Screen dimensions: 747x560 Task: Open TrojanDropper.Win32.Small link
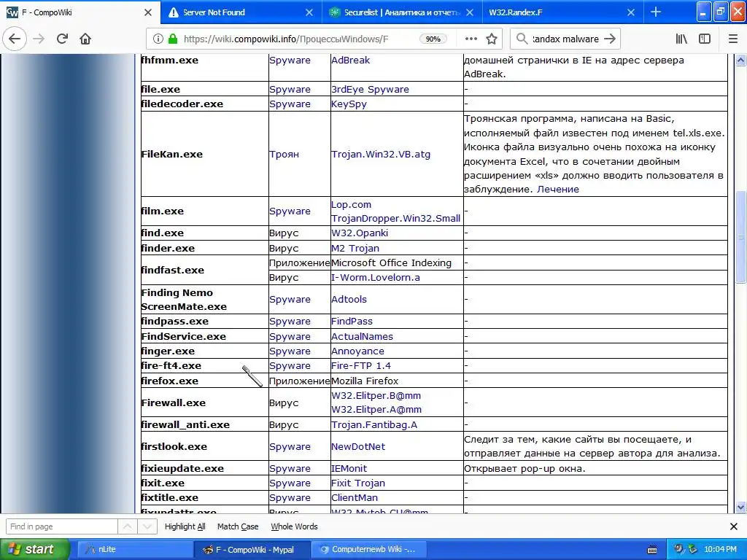pos(396,218)
